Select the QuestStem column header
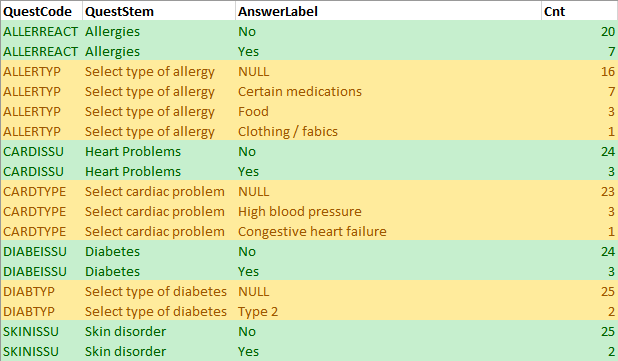Image resolution: width=618 pixels, height=361 pixels. (159, 11)
